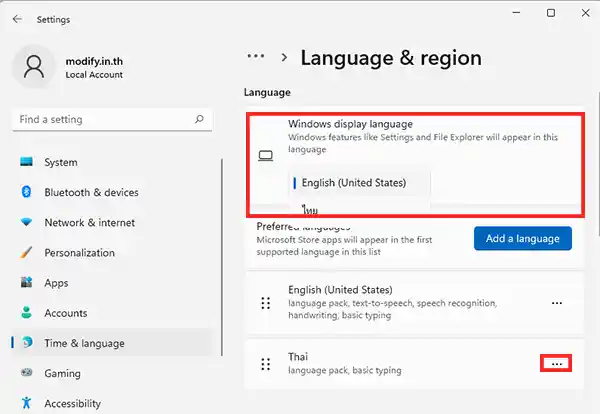This screenshot has height=414, width=600.
Task: Open more options for Thai language
Action: [556, 363]
